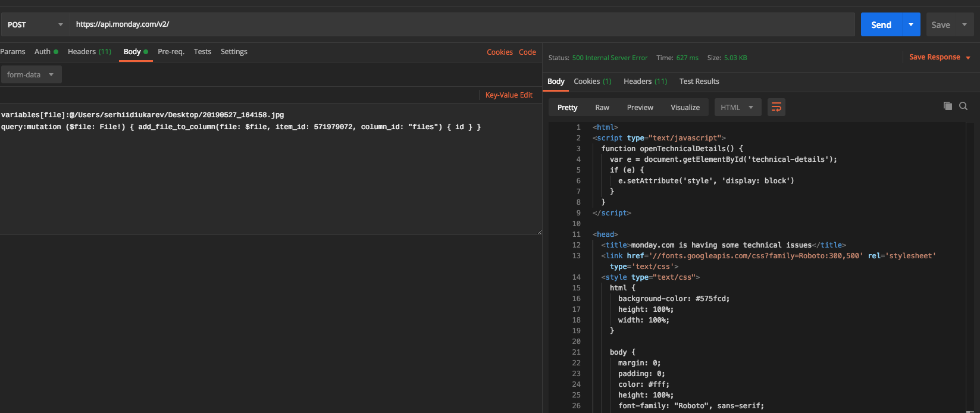The image size is (980, 413).
Task: Select the Preview response view
Action: click(x=640, y=107)
